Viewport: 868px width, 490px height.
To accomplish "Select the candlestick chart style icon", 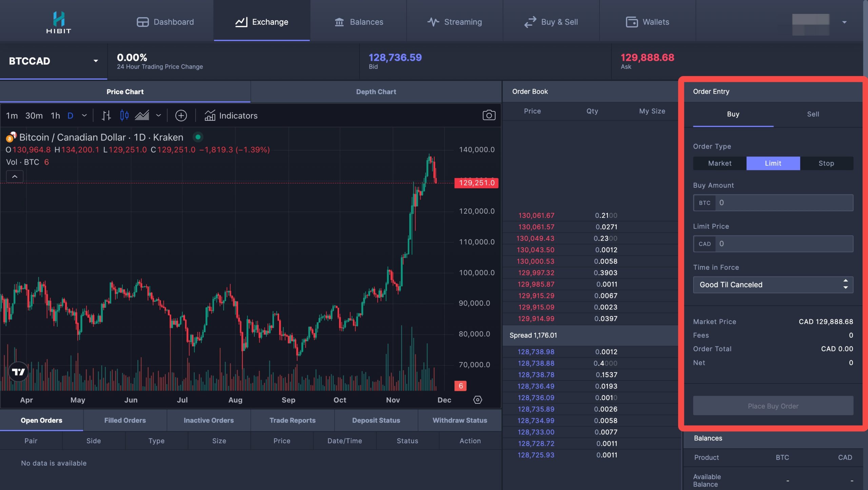I will pyautogui.click(x=124, y=116).
